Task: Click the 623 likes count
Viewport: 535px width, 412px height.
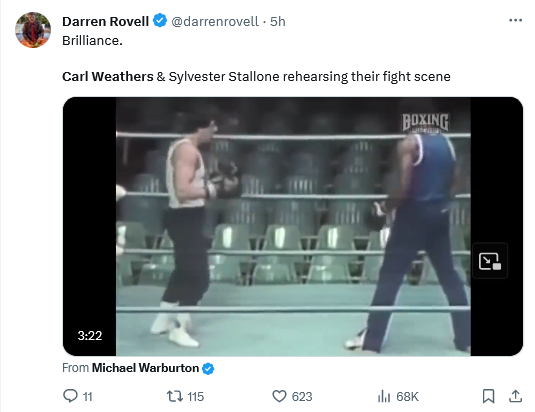Action: click(x=302, y=397)
